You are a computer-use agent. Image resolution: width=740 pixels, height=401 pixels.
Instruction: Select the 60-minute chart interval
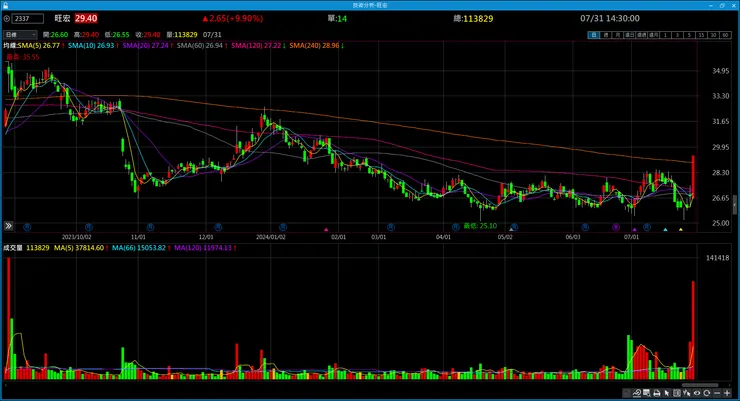point(725,35)
